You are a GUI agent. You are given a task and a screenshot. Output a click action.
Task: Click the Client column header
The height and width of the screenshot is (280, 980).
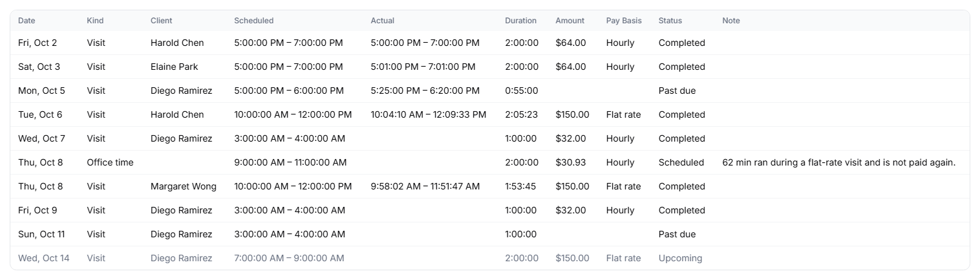click(x=162, y=21)
